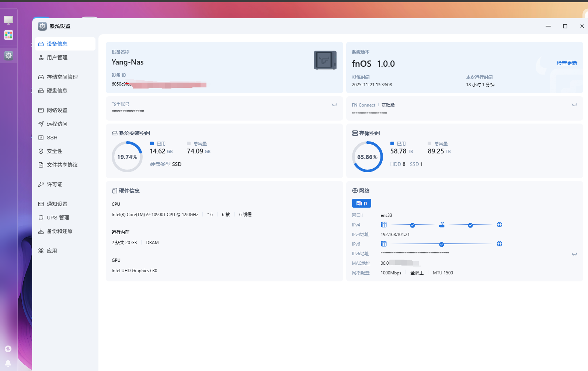Click the device icon in the IPv6 row
Viewport: 588px width, 371px height.
pos(383,244)
